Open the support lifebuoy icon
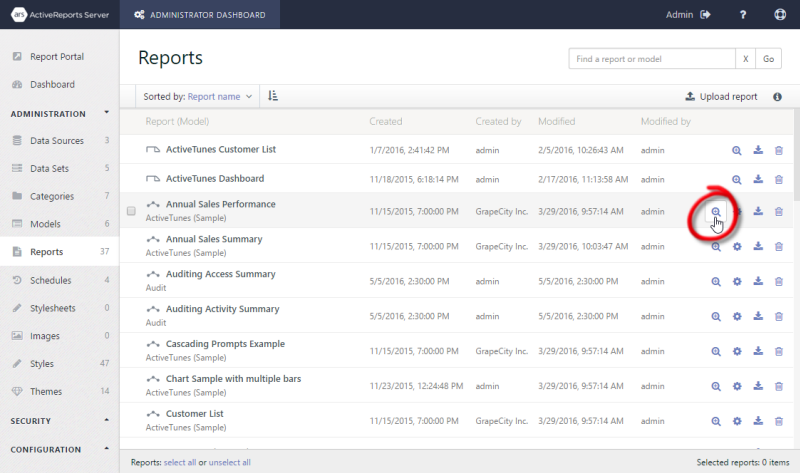800x473 pixels. 780,14
